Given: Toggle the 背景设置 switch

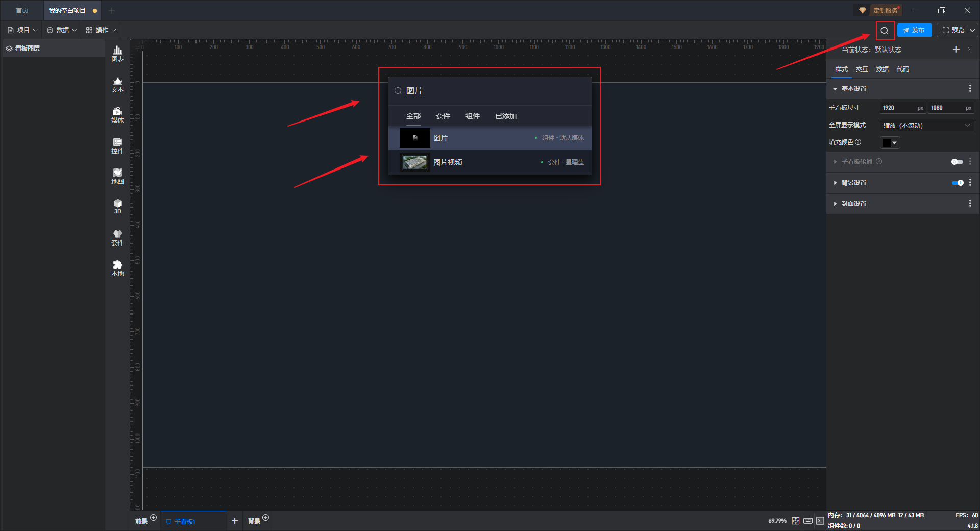Looking at the screenshot, I should click(958, 183).
